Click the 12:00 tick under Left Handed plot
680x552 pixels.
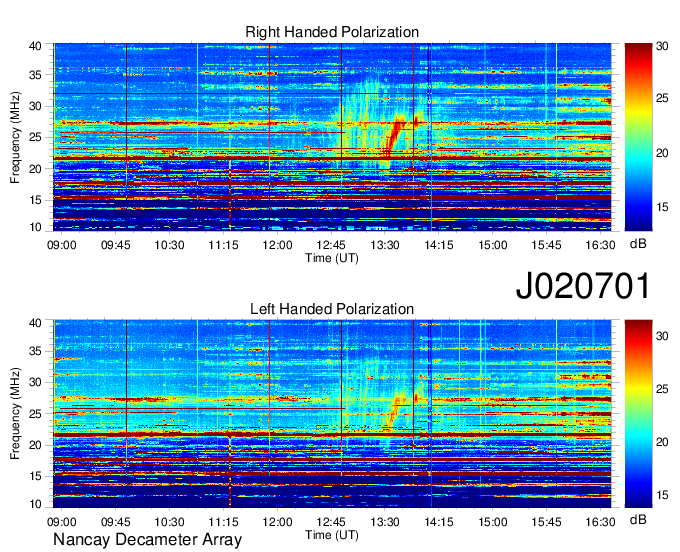click(x=277, y=522)
